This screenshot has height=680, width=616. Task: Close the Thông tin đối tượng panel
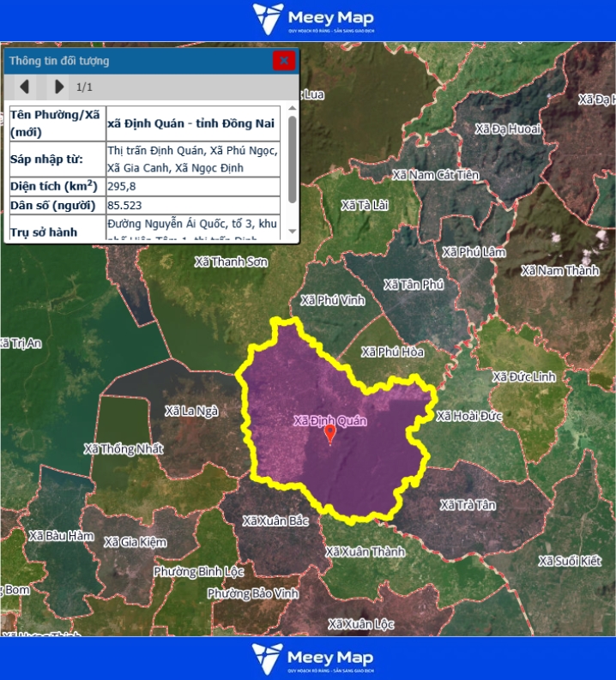pos(284,61)
